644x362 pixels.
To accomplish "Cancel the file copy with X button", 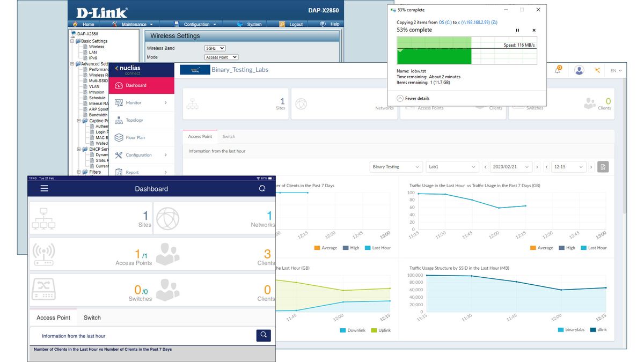I will (x=534, y=30).
